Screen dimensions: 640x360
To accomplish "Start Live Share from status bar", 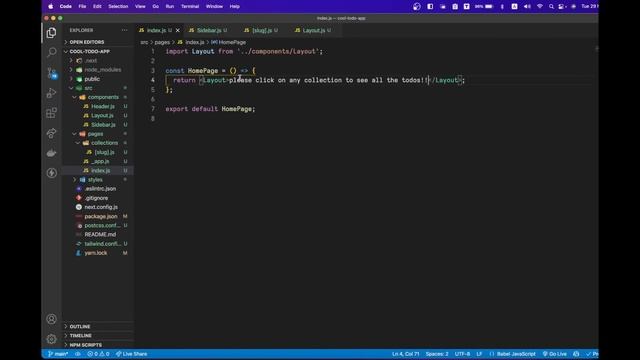I will point(131,354).
